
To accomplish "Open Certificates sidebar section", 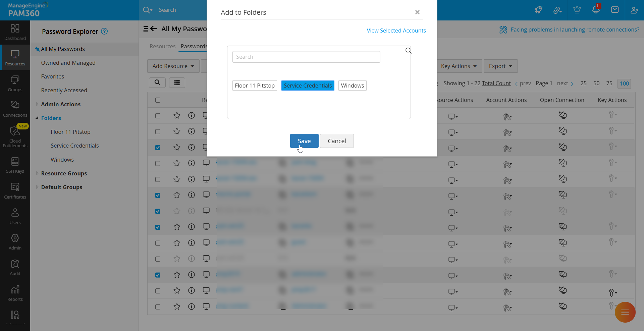I will pos(15,191).
